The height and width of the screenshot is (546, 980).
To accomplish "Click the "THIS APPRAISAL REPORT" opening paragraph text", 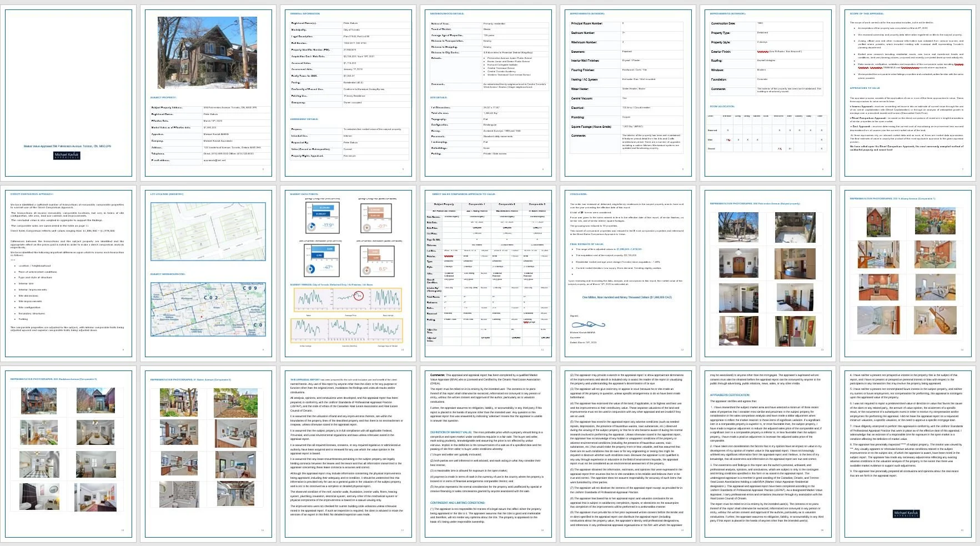I will point(344,386).
